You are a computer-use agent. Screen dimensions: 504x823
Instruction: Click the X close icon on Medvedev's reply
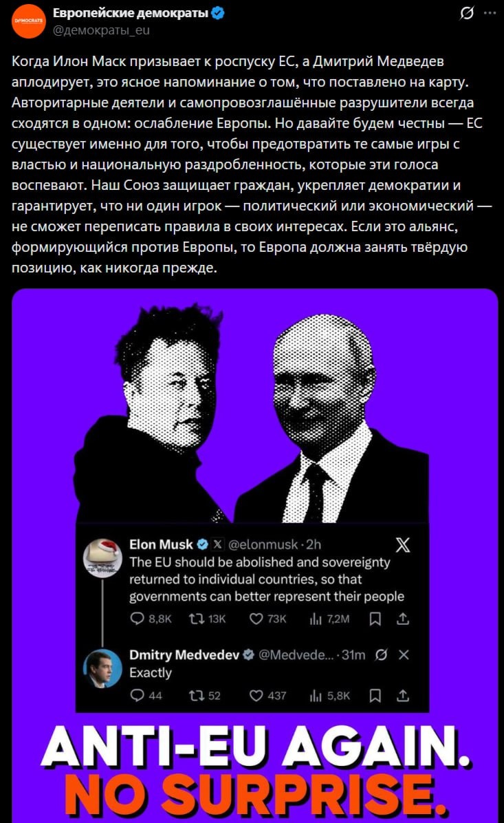[x=404, y=654]
